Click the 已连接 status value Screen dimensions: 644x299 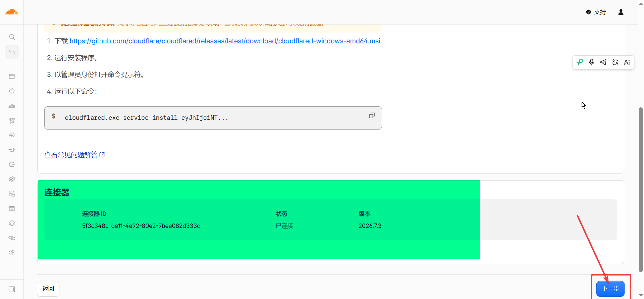coord(284,226)
